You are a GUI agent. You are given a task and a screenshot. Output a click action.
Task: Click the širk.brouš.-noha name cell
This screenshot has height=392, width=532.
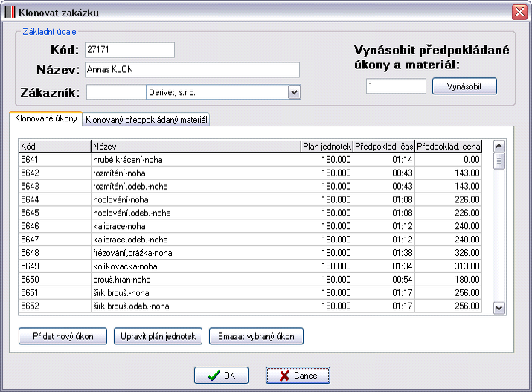point(196,293)
